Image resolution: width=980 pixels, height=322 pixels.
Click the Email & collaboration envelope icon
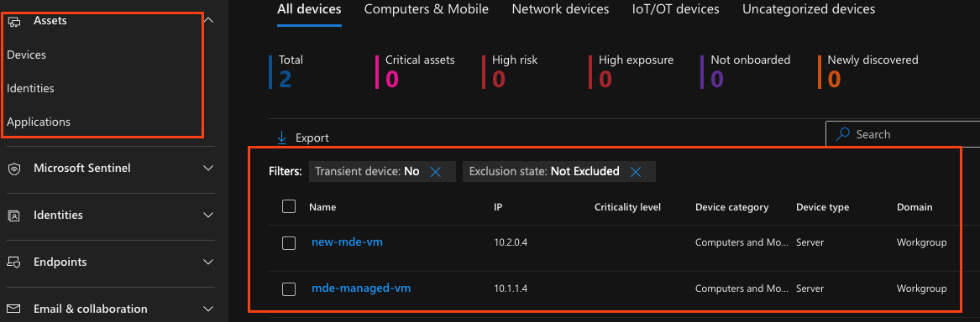click(x=13, y=309)
